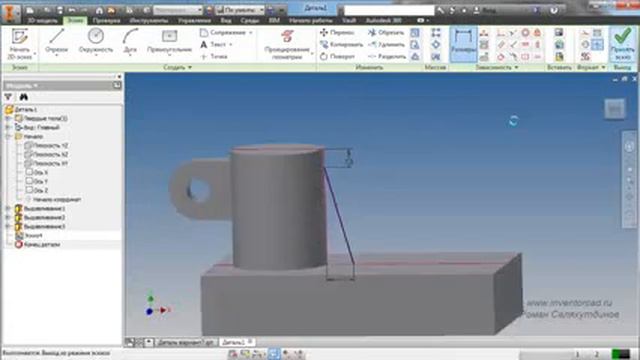
Task: Click the Сопряжение (Fillet) tool
Action: pyautogui.click(x=226, y=32)
